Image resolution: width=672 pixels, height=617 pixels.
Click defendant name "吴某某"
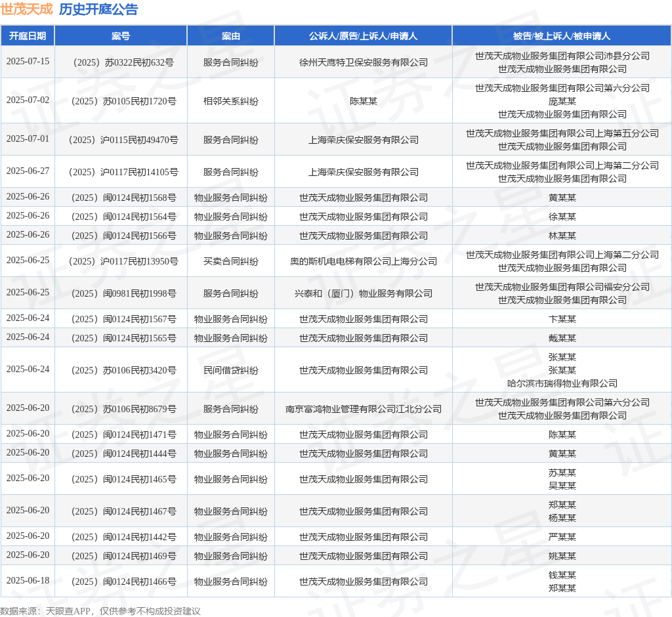point(562,486)
